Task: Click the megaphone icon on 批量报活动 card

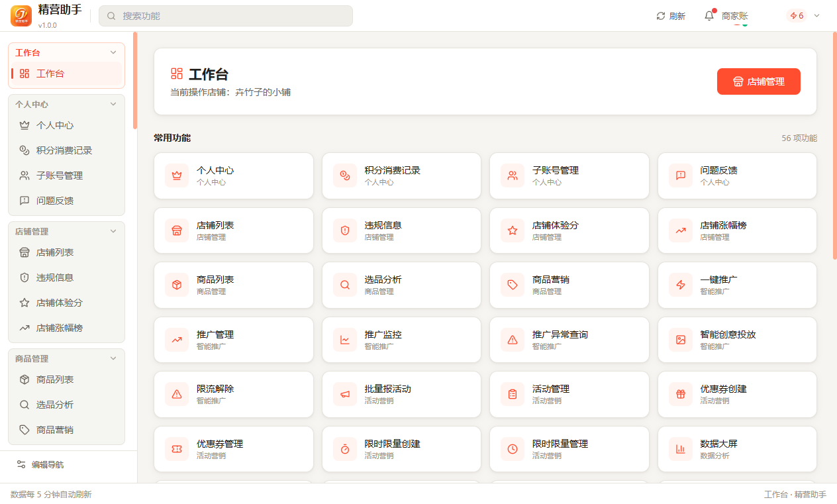Action: pos(345,394)
